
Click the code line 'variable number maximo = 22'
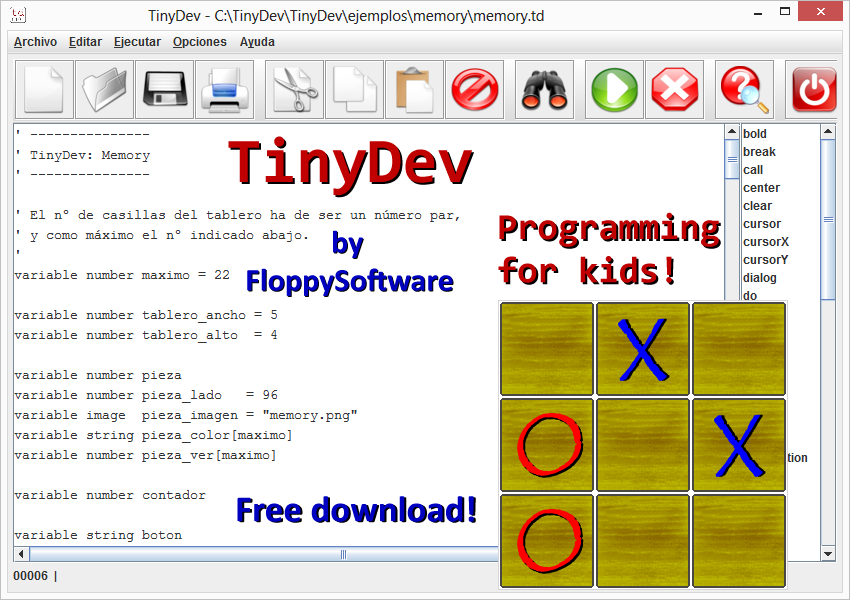click(122, 275)
